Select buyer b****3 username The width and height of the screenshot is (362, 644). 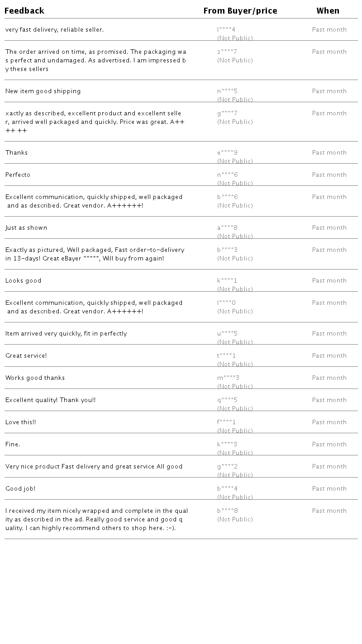point(227,250)
